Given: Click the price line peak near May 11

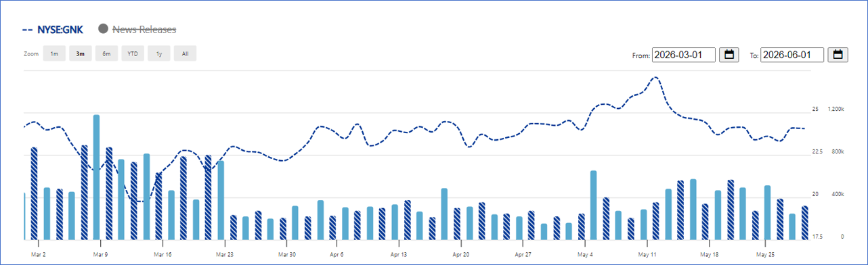Looking at the screenshot, I should pyautogui.click(x=655, y=78).
